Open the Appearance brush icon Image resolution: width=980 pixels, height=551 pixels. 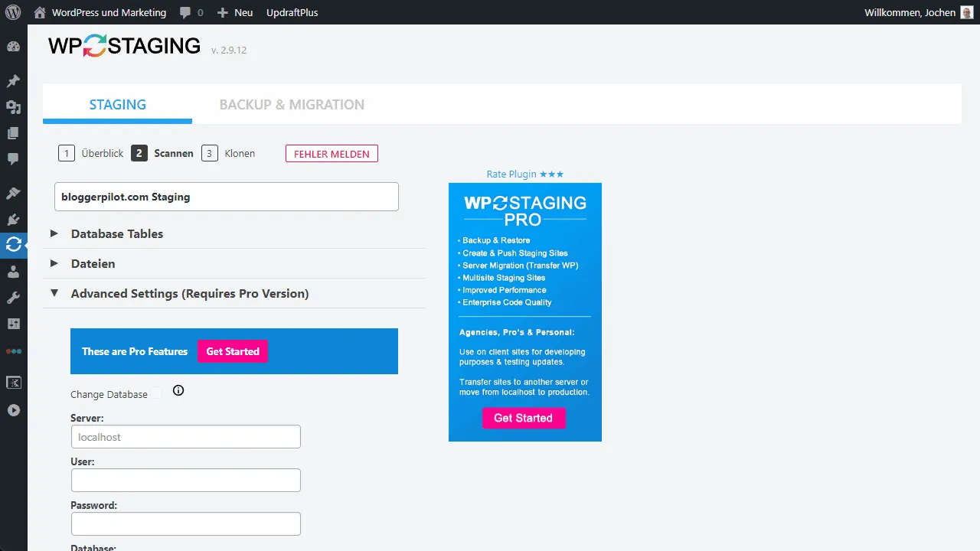13,194
